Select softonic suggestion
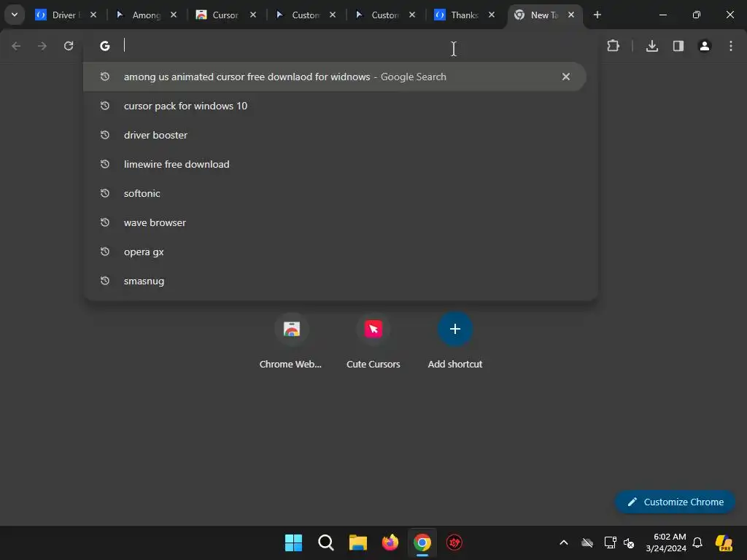The image size is (747, 560). coord(341,193)
